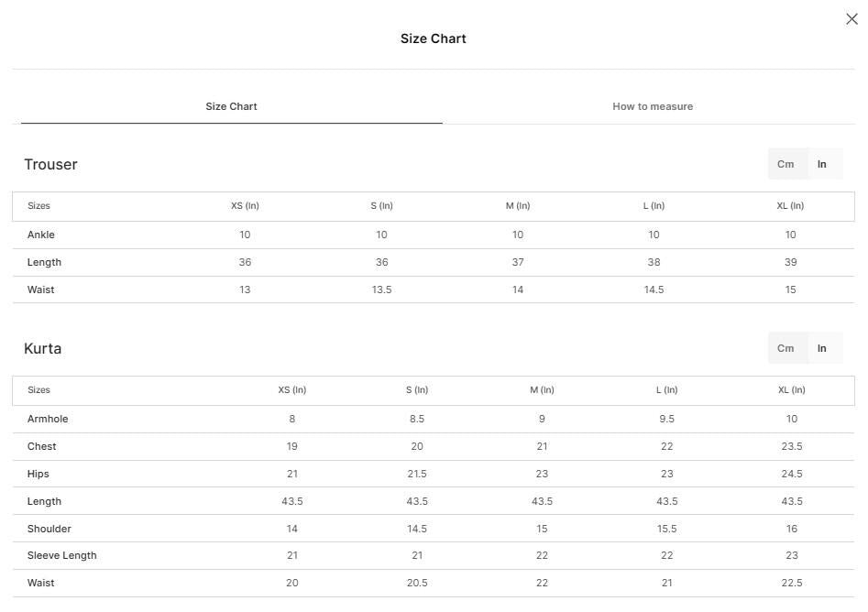Switch Kurta units to In
This screenshot has height=612, width=868.
tap(822, 348)
